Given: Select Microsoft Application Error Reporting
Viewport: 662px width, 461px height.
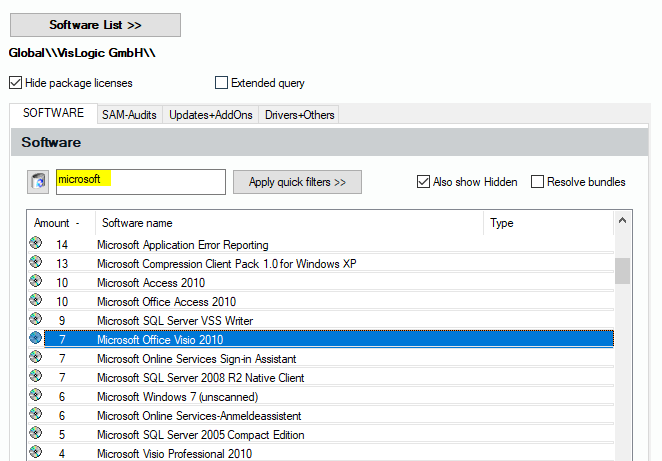Looking at the screenshot, I should (183, 245).
